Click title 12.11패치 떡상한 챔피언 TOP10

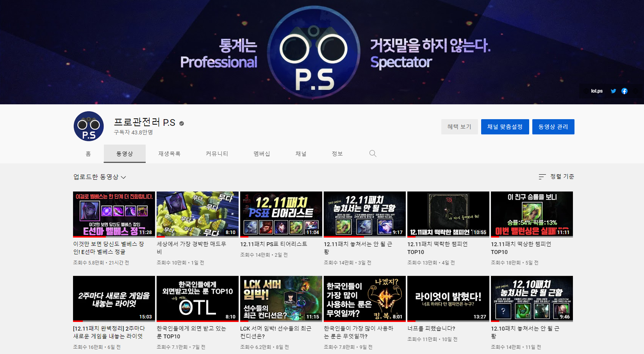tap(521, 248)
